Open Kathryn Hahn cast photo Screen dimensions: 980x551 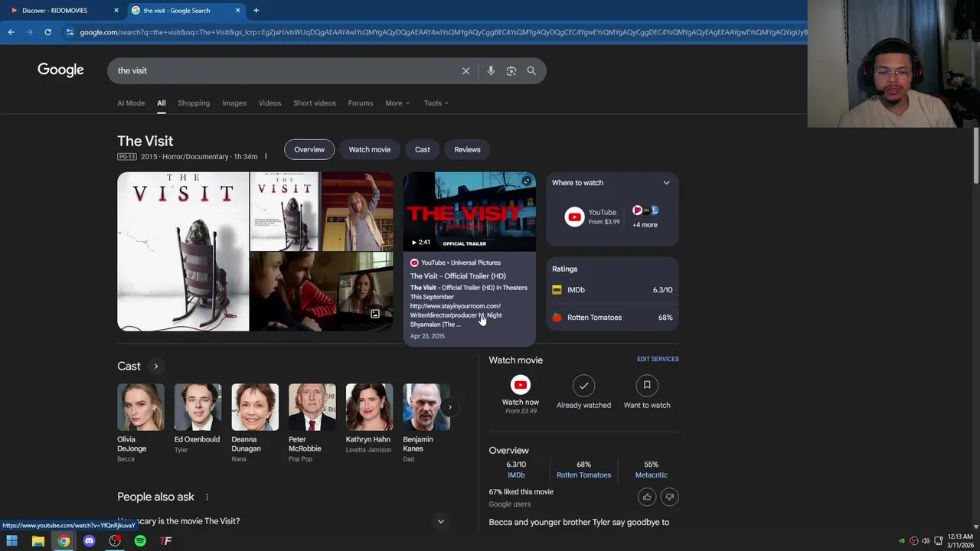tap(369, 407)
